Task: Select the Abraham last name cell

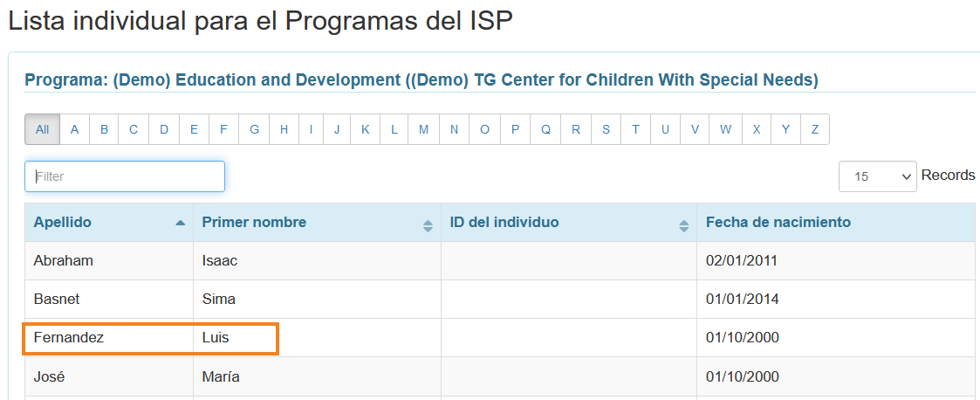Action: [x=109, y=261]
